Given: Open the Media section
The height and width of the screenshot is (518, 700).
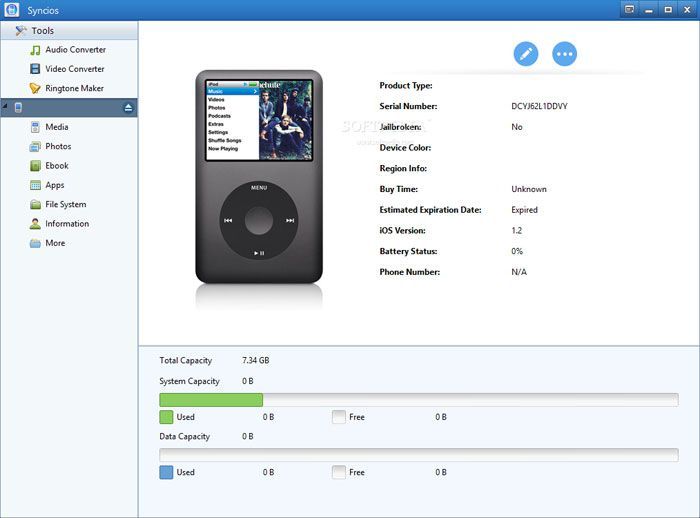Looking at the screenshot, I should 49,127.
